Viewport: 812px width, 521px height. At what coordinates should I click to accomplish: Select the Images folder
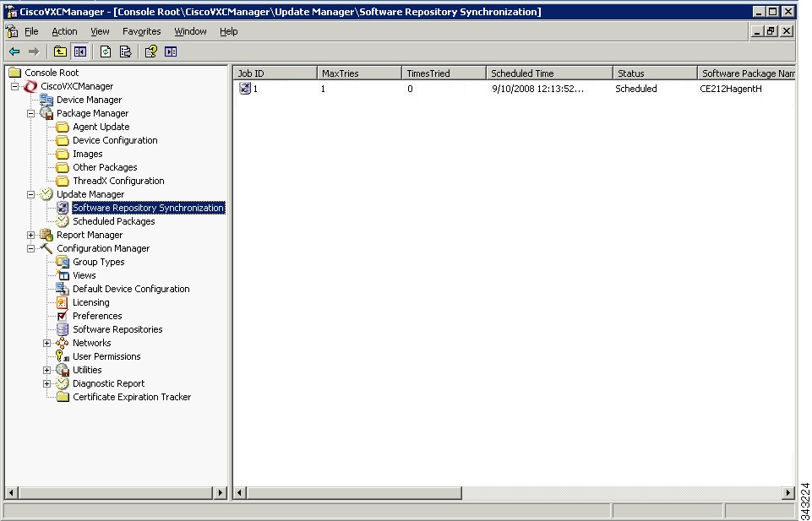(x=79, y=154)
